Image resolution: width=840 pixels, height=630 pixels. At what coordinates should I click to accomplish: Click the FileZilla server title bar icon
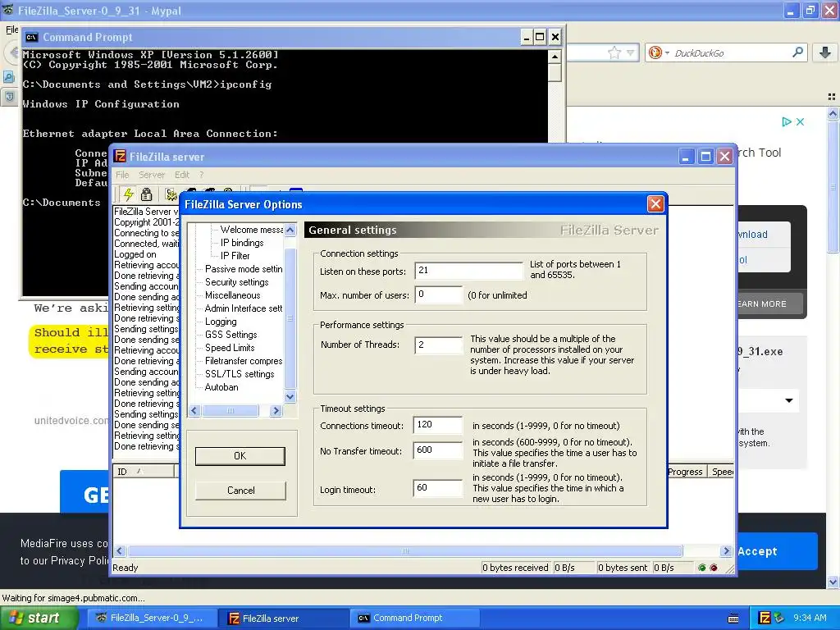pos(120,157)
